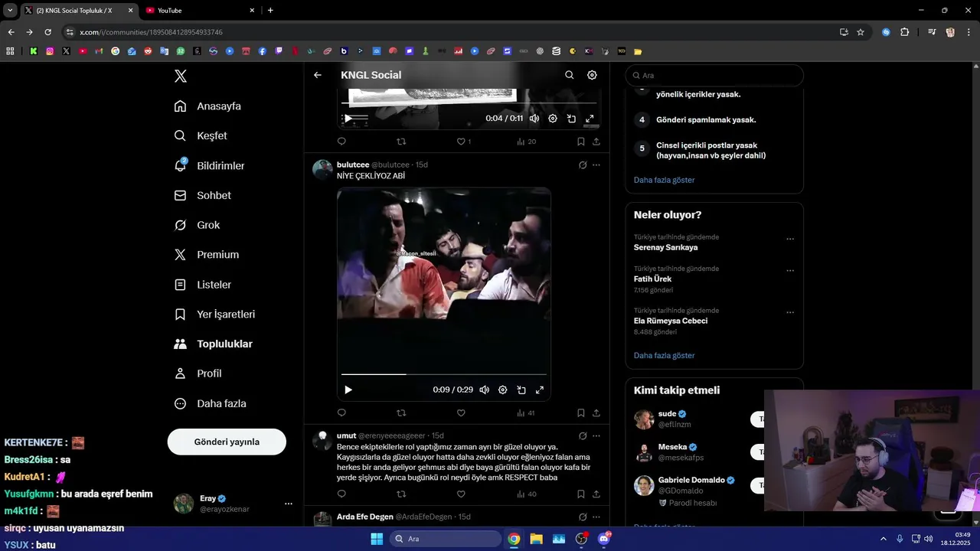Retweet the top video post

pyautogui.click(x=401, y=142)
